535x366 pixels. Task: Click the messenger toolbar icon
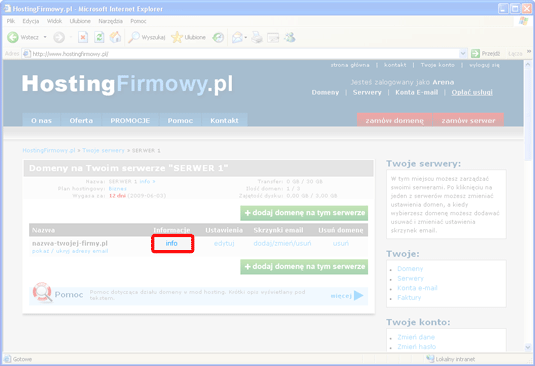pos(290,37)
